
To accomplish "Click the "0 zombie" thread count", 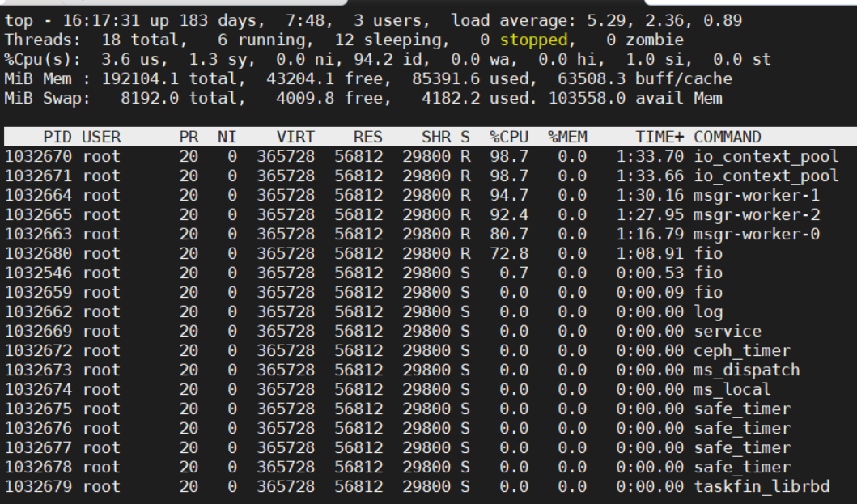I will (645, 40).
